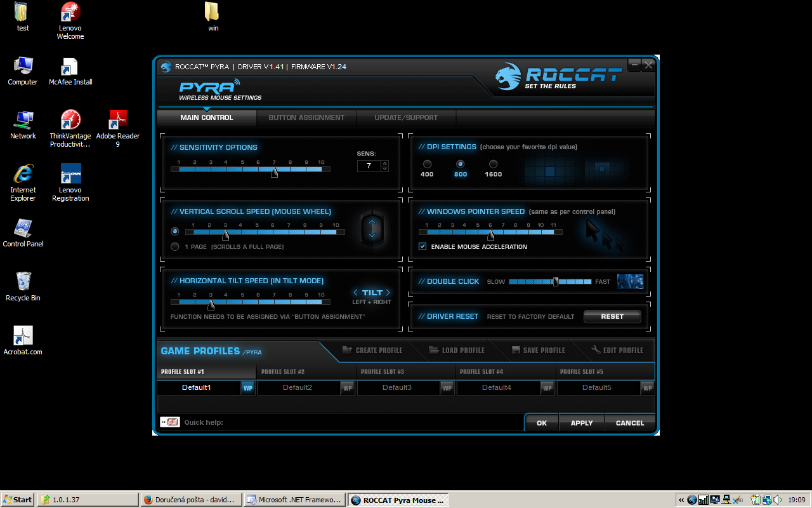Open the Control Panel desktop icon
The height and width of the screenshot is (508, 812).
coord(23,233)
